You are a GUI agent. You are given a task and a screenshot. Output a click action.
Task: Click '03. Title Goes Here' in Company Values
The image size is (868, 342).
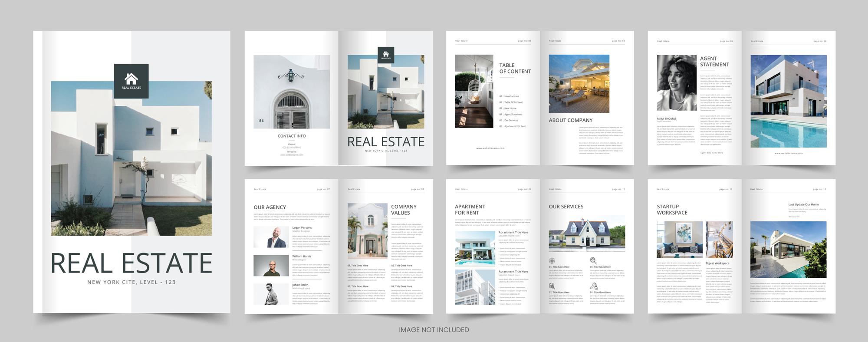[358, 286]
